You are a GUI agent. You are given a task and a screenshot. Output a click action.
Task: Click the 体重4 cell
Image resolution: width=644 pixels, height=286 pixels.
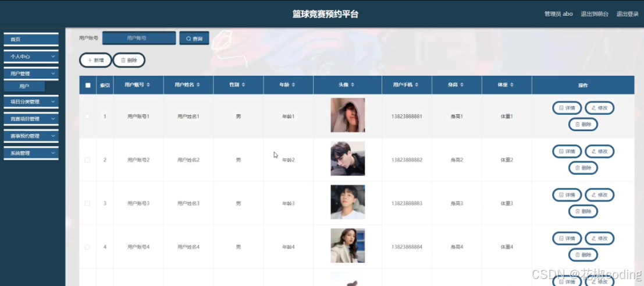point(507,247)
